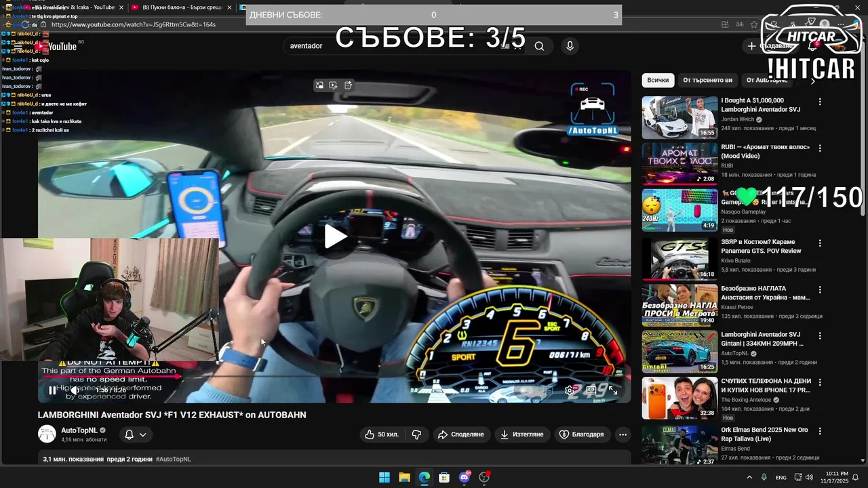This screenshot has height=488, width=868.
Task: Select the От търсенето ви chip
Action: (x=707, y=80)
